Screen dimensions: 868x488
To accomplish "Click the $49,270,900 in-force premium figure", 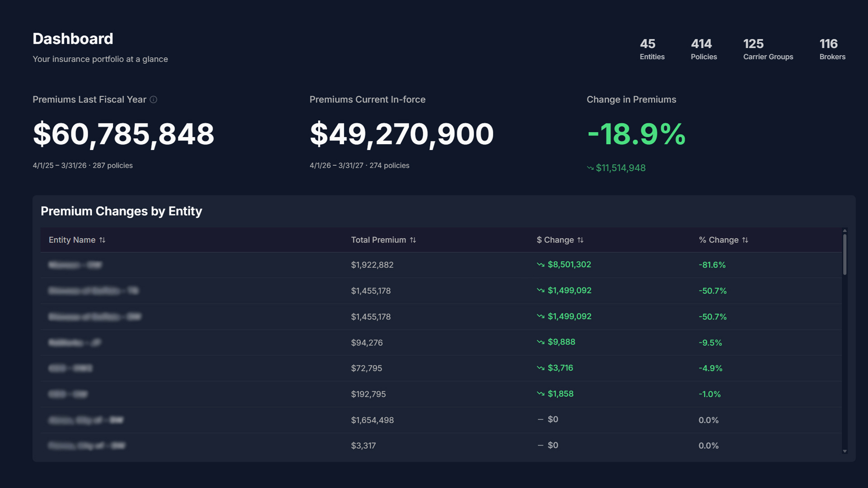I will point(401,134).
